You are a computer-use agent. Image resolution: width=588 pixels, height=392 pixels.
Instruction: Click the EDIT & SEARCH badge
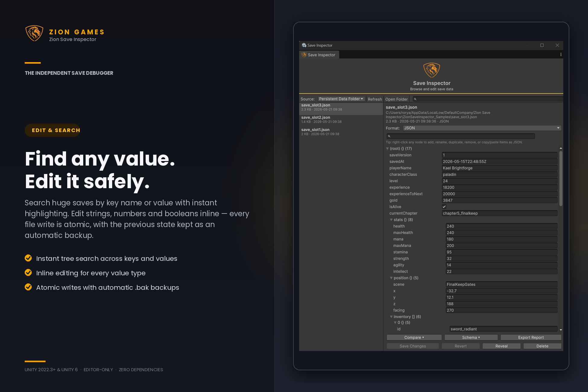pos(52,130)
